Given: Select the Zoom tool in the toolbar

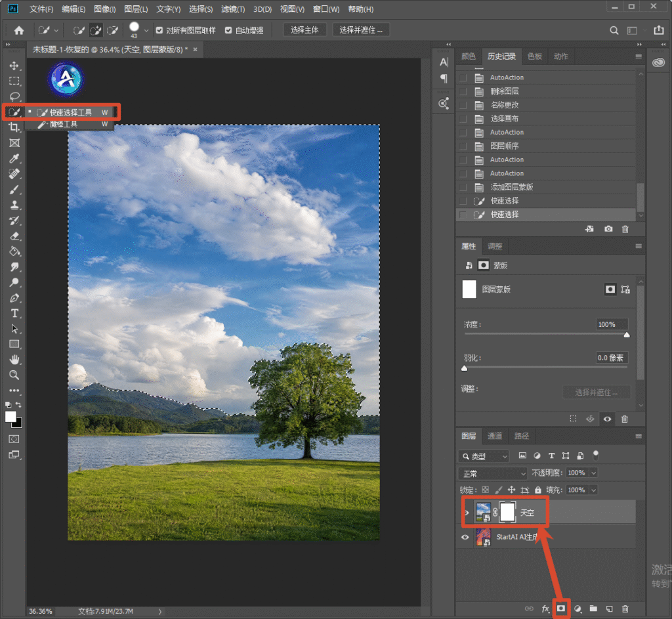Looking at the screenshot, I should click(14, 375).
